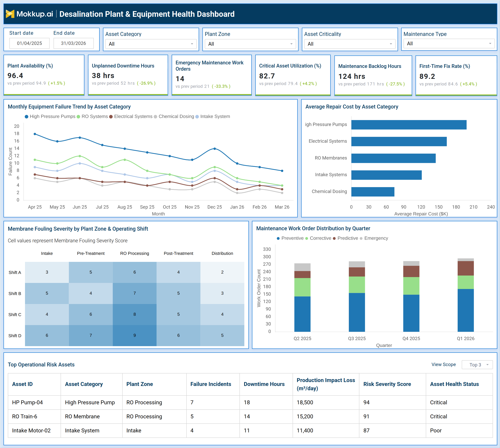Viewport: 500px width, 448px height.
Task: Edit the Start date field 01/04/2025
Action: (x=29, y=43)
